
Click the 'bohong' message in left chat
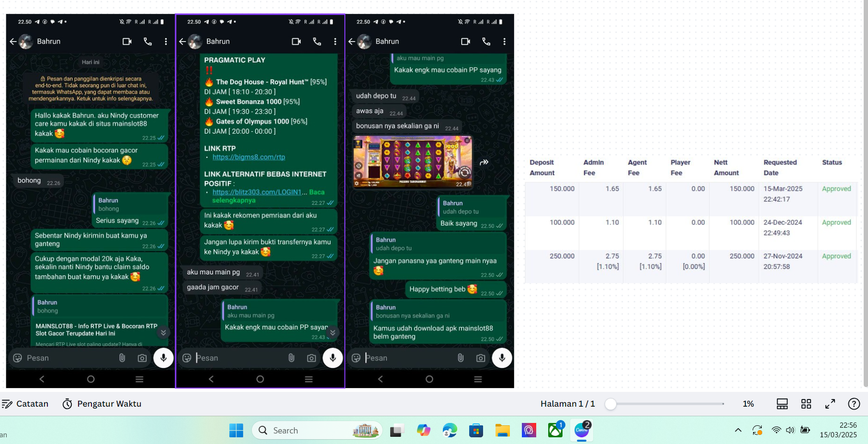coord(38,180)
